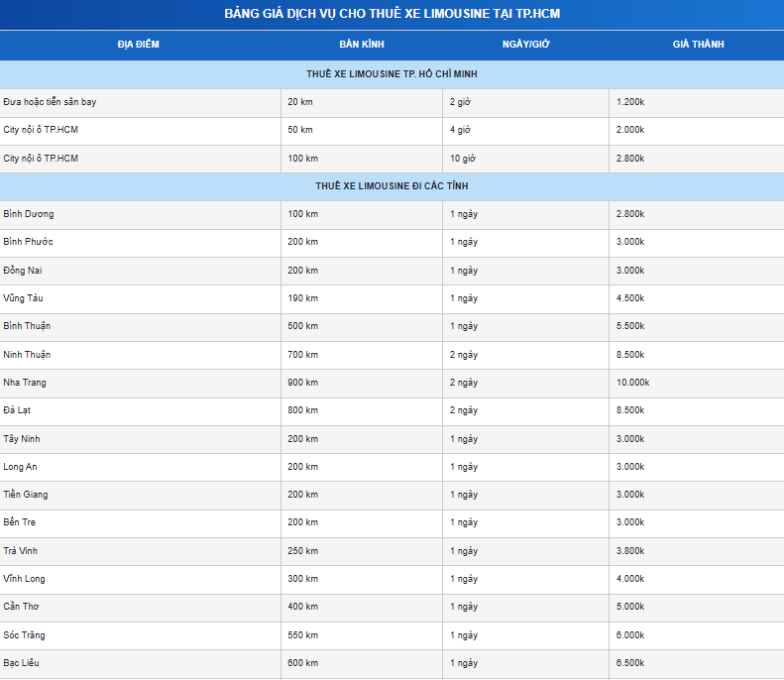Click the GIÁ THÀNH column header
This screenshot has width=784, height=680.
pos(698,45)
